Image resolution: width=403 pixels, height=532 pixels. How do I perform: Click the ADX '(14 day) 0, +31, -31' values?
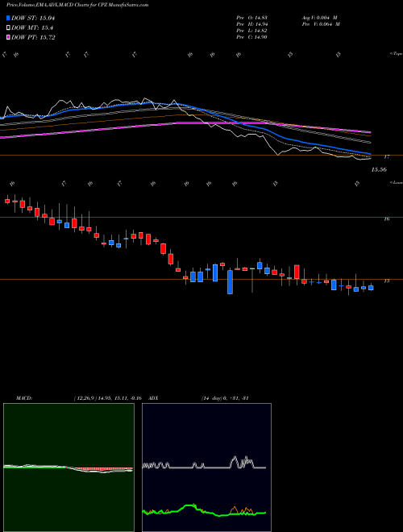tap(225, 398)
